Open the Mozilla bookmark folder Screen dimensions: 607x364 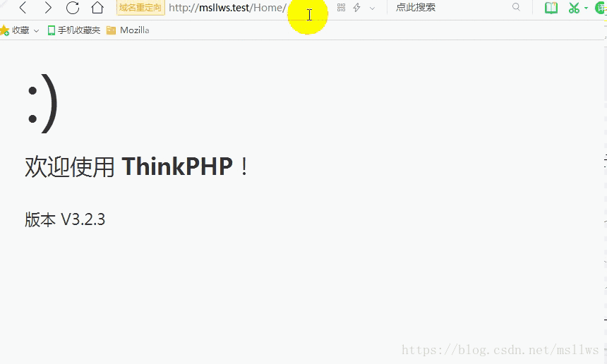(128, 30)
